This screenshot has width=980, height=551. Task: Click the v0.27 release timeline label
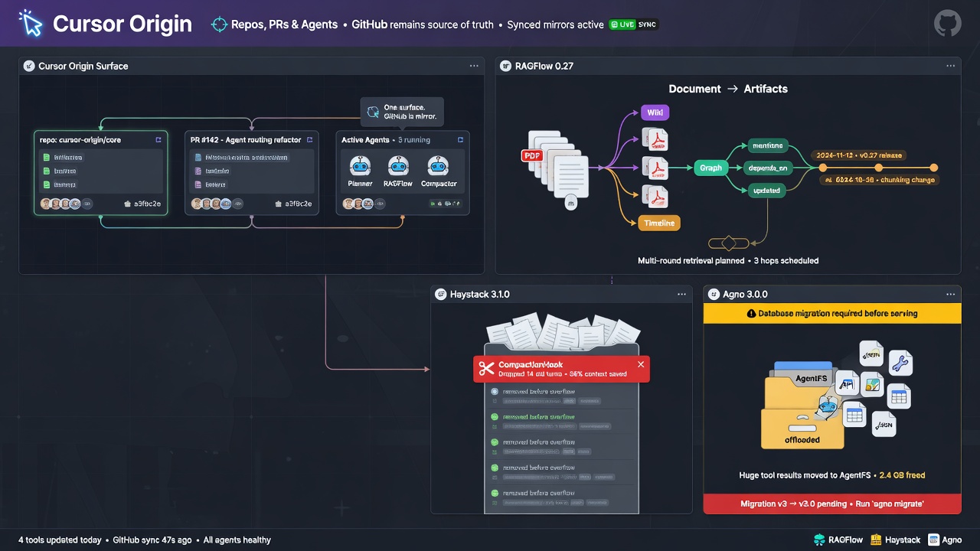(x=861, y=155)
